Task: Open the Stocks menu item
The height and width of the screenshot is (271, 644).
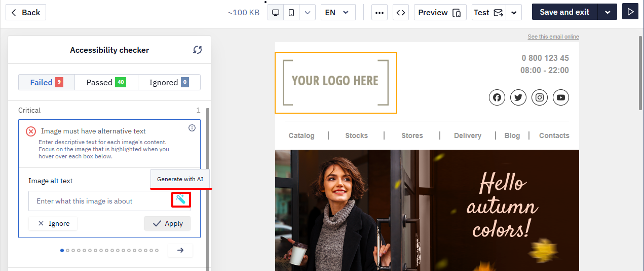Action: 357,135
